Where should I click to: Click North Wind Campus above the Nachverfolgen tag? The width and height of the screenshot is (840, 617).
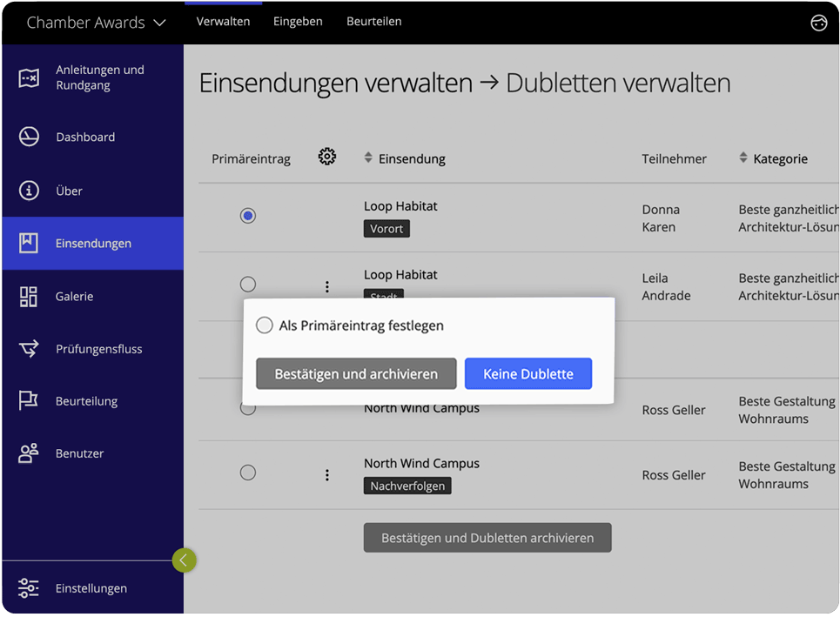tap(421, 463)
